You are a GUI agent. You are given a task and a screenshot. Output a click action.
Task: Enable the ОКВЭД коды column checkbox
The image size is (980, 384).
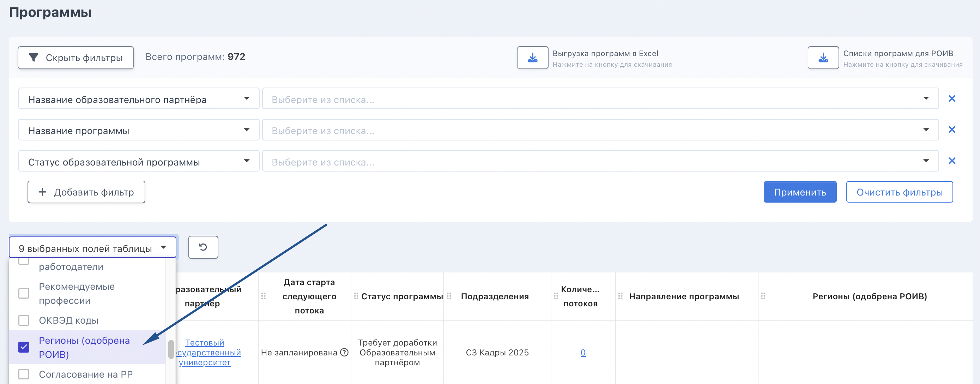[x=24, y=320]
